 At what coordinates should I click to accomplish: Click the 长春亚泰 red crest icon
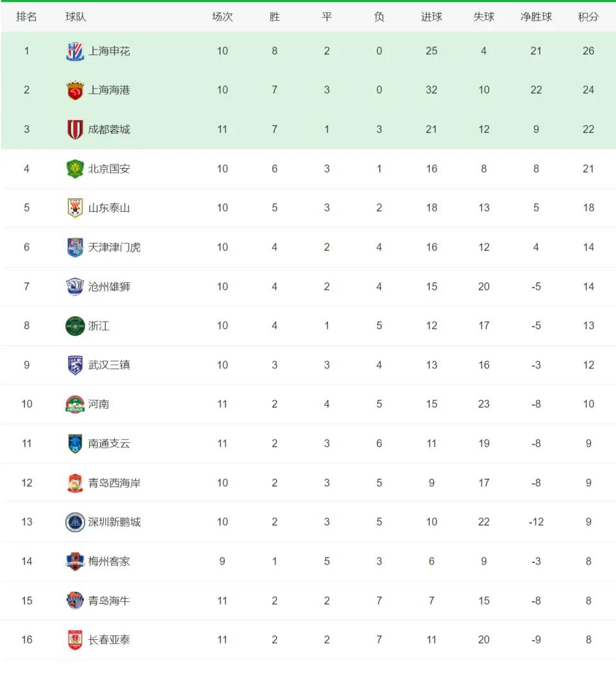pyautogui.click(x=75, y=640)
